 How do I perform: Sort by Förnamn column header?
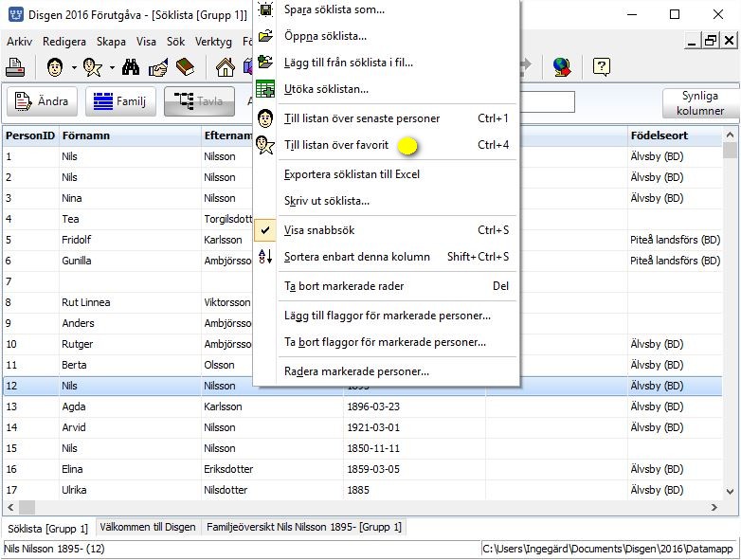130,135
